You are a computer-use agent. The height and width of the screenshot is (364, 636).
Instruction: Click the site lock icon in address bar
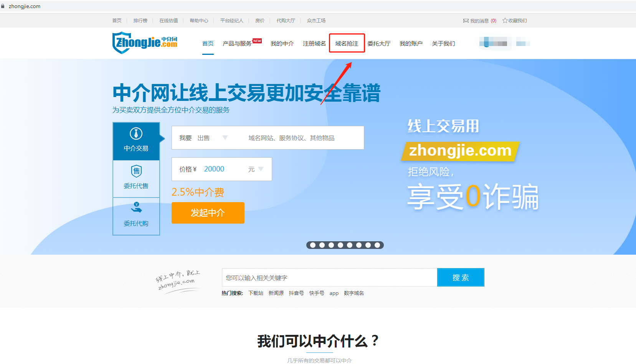point(3,6)
